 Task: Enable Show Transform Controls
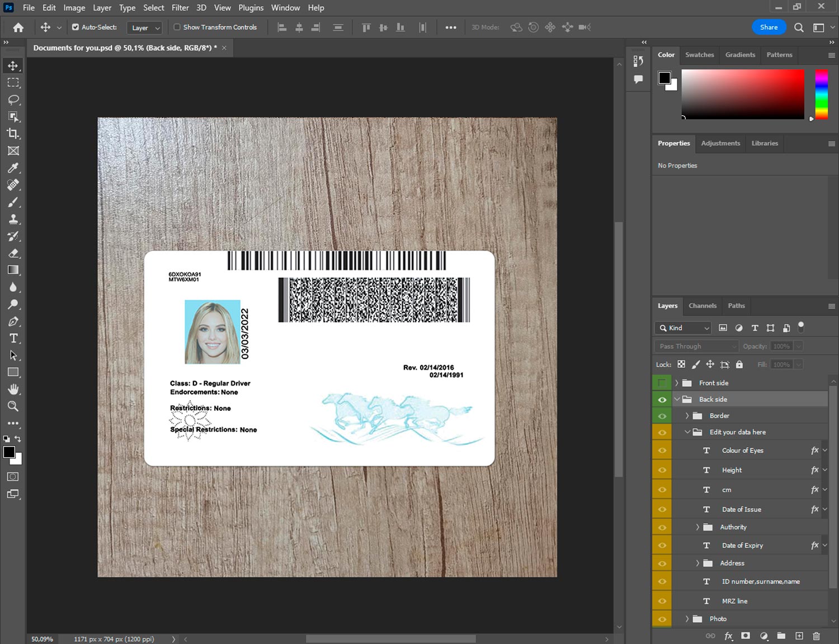pos(177,27)
